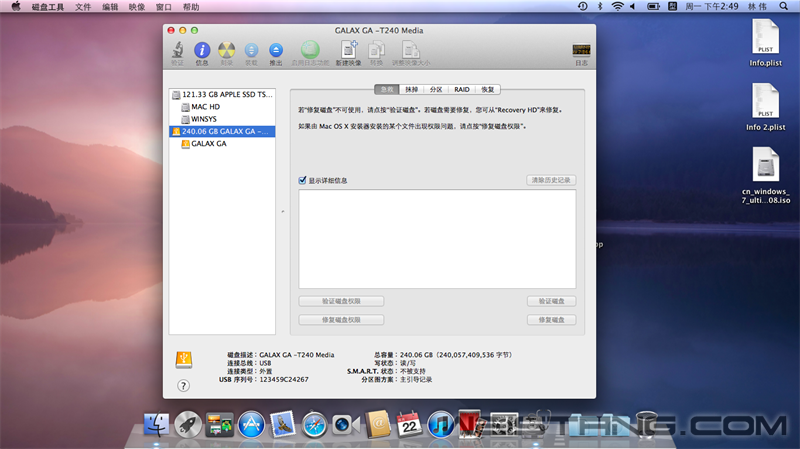Click the Info (信息) toolbar icon

[x=202, y=51]
